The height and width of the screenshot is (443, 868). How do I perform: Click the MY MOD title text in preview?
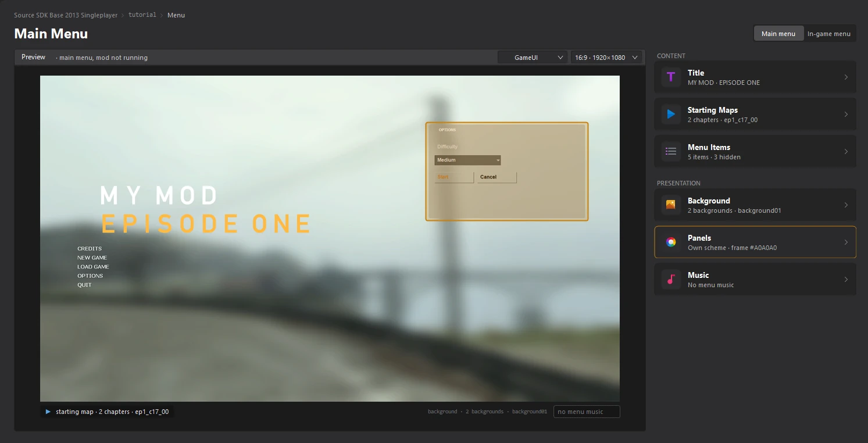coord(159,196)
